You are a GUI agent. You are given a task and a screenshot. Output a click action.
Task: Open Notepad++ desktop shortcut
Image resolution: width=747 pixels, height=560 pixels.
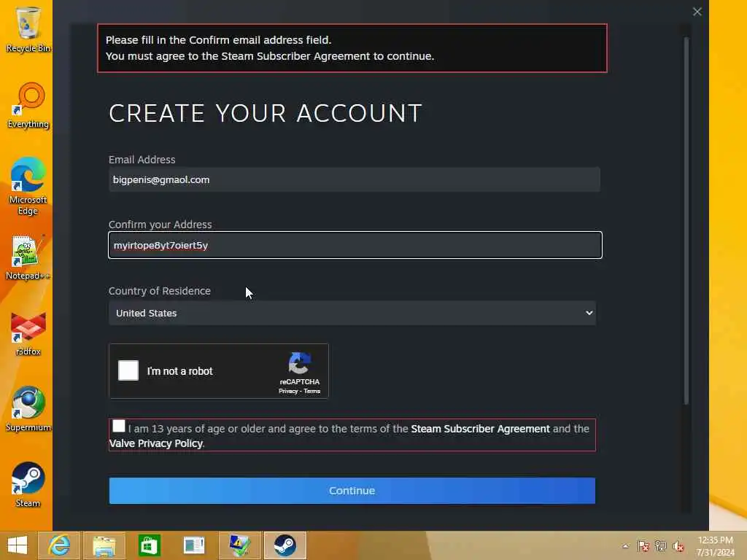point(28,257)
